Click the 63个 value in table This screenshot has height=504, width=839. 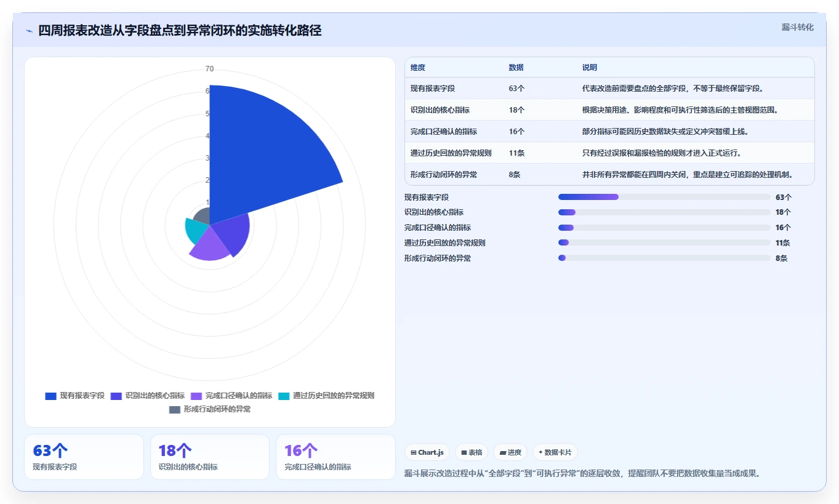(516, 89)
